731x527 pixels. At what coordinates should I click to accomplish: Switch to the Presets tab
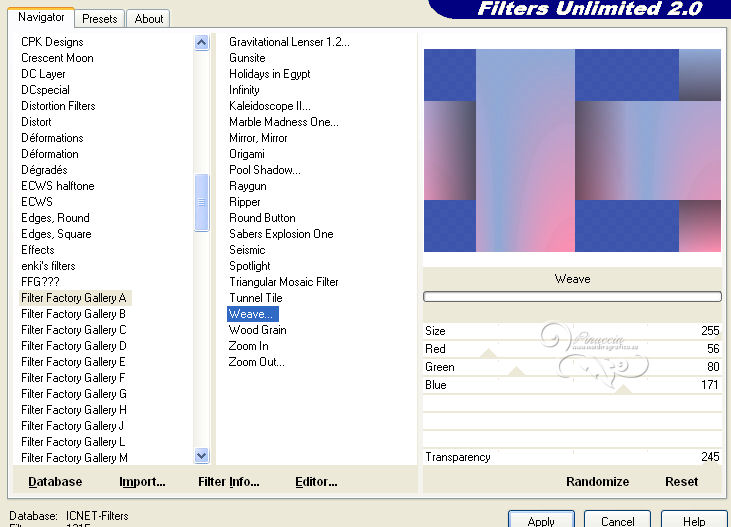click(99, 19)
